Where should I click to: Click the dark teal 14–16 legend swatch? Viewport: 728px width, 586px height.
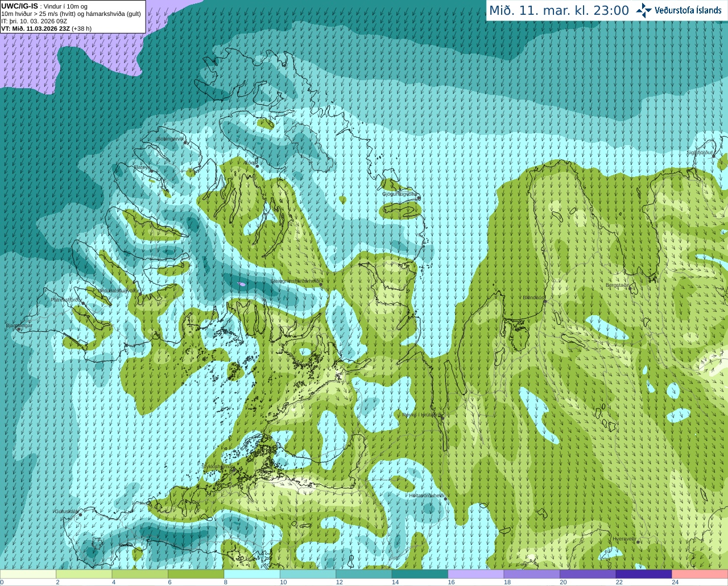tap(420, 574)
